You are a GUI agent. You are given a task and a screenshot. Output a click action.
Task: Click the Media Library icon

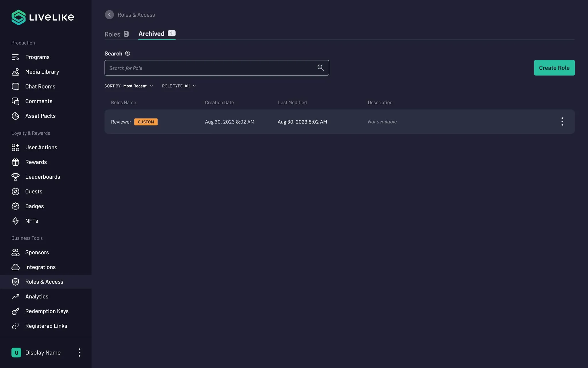click(x=16, y=72)
